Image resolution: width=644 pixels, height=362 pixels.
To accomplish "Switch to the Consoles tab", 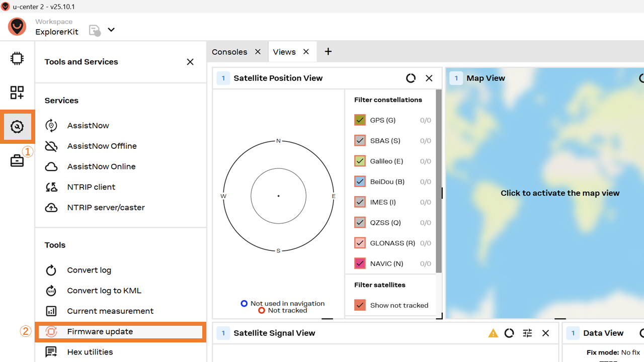I will pyautogui.click(x=229, y=52).
